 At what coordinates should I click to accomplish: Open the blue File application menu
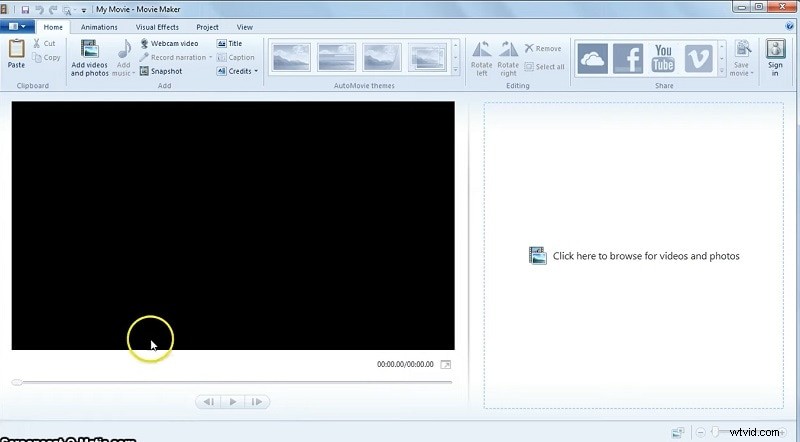17,27
